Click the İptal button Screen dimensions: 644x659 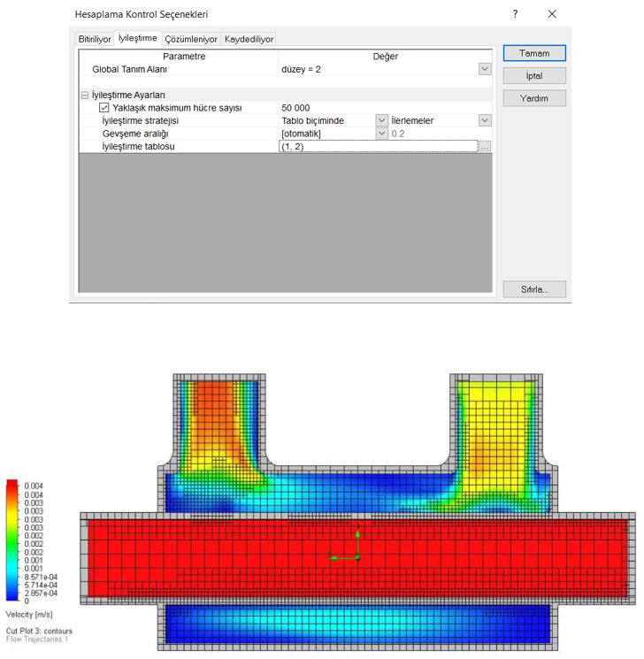pyautogui.click(x=533, y=76)
